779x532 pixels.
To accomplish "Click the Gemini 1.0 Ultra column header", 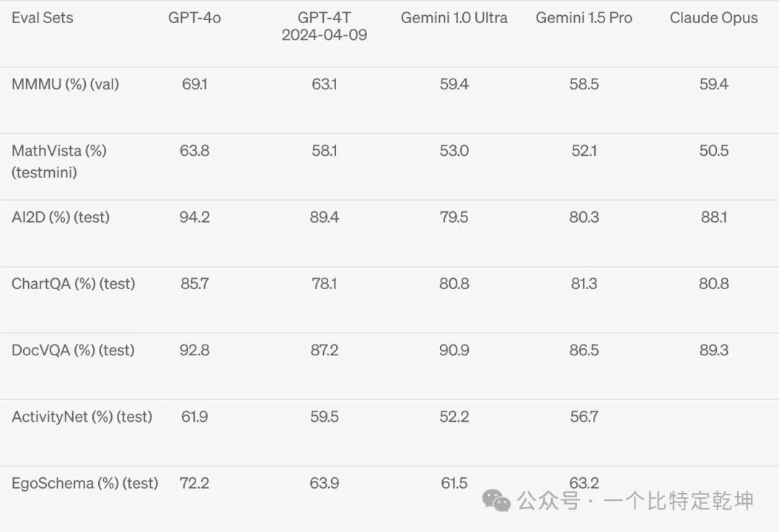I will click(x=454, y=18).
